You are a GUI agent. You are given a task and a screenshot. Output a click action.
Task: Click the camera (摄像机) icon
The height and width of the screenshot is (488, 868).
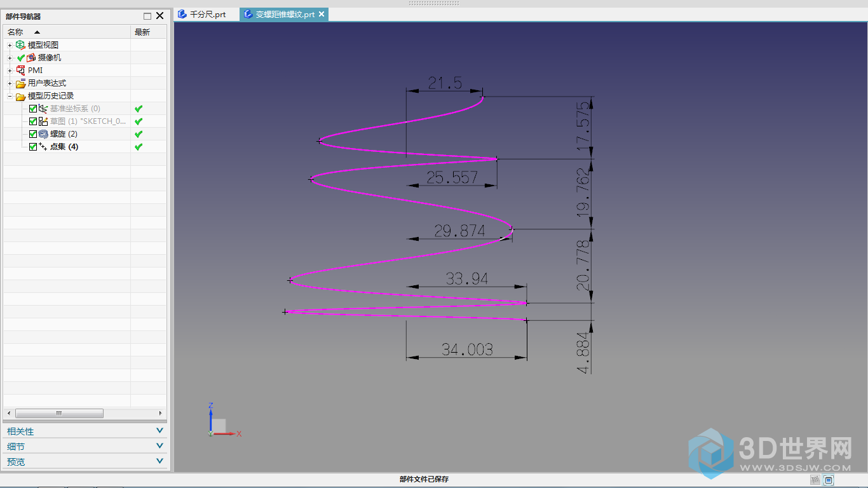pos(31,58)
